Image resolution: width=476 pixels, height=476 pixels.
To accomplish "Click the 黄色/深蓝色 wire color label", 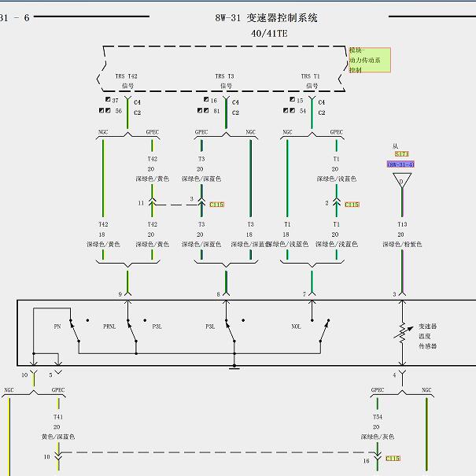I will (58, 437).
